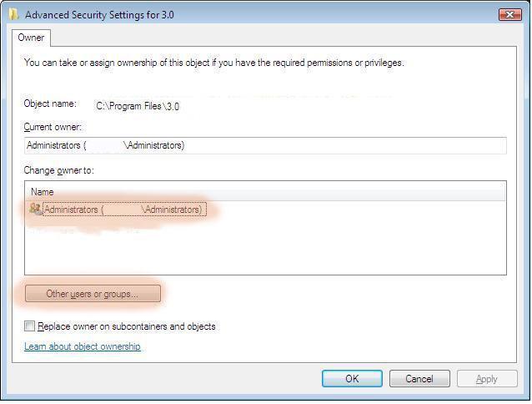Select the Administrators entry in the owner list

click(124, 210)
